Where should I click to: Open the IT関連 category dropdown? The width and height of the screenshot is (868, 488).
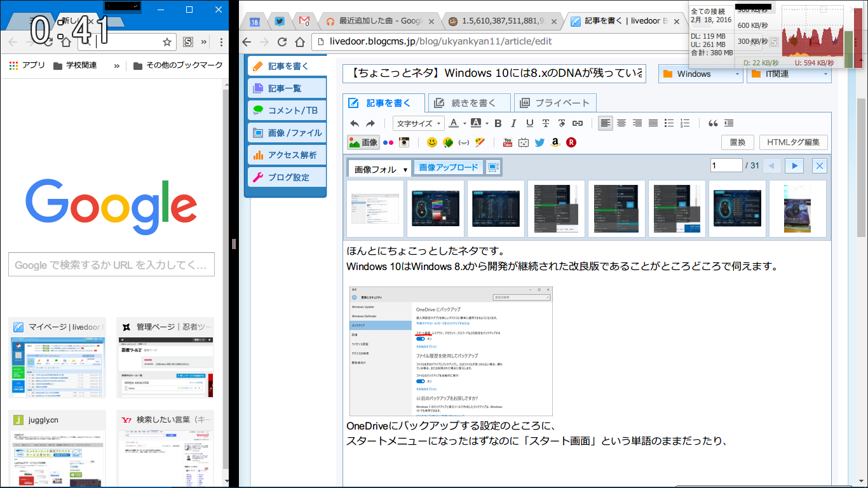789,74
